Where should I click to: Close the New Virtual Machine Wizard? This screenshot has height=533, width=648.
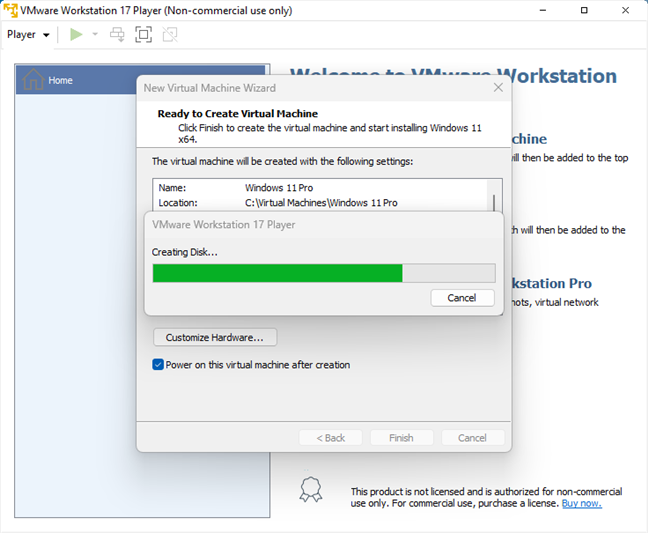click(x=498, y=88)
